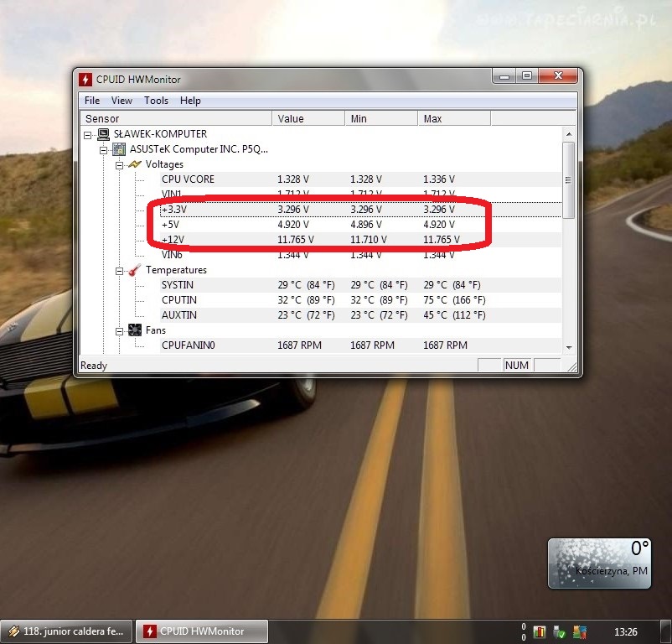Click the Ready status text
This screenshot has height=644, width=672.
coord(94,366)
